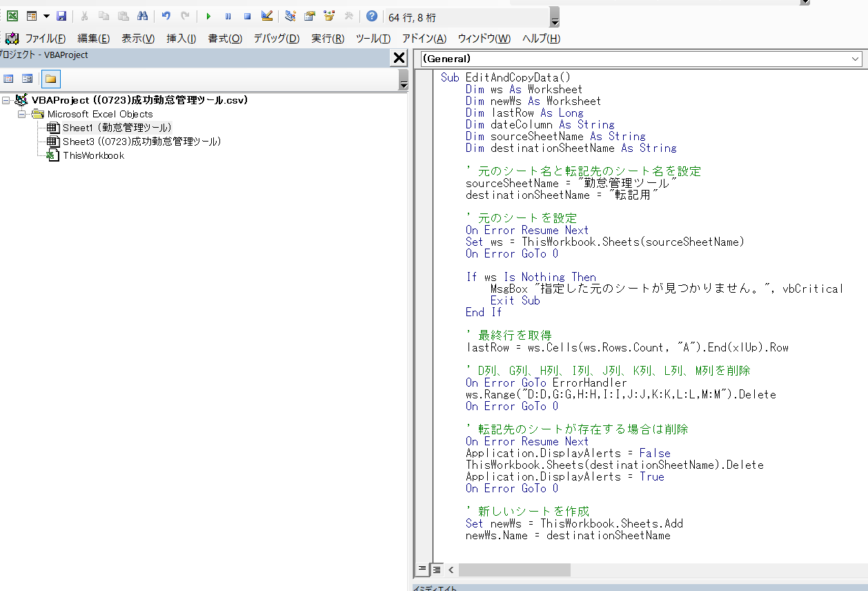Open Visual Basic Help question mark icon
The image size is (868, 591).
[372, 16]
